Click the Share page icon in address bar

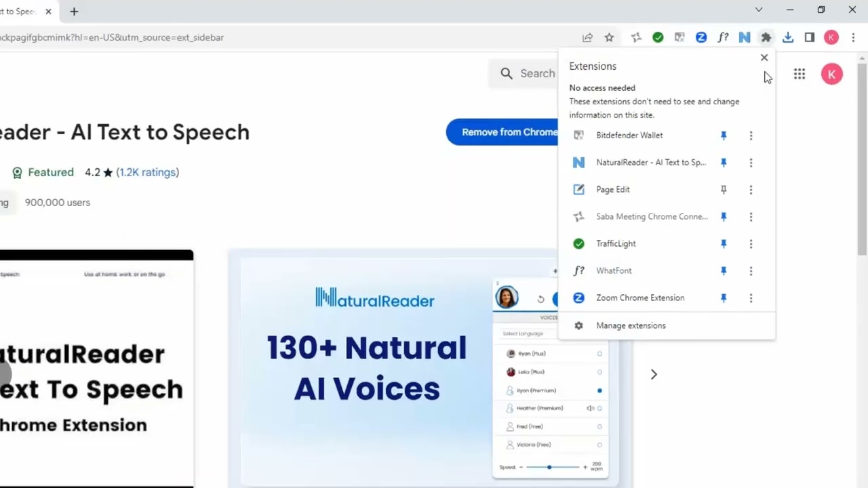[587, 37]
